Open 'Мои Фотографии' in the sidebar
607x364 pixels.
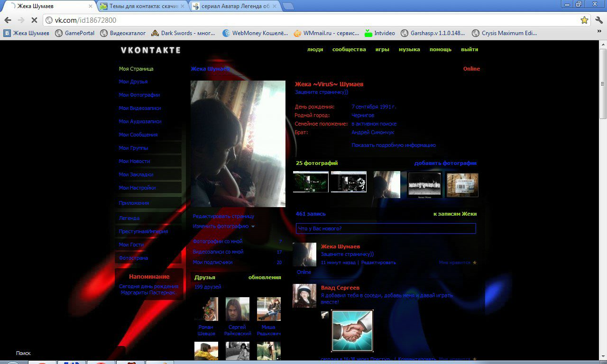139,95
